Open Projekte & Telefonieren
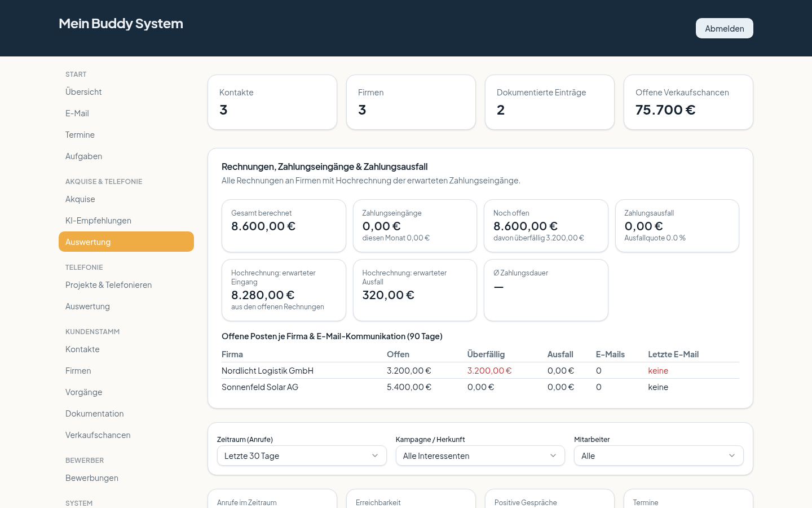The width and height of the screenshot is (812, 508). [x=126, y=284]
